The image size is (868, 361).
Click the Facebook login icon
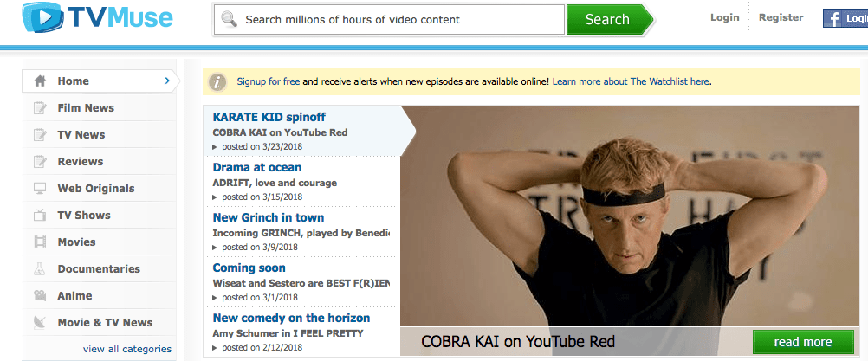832,18
